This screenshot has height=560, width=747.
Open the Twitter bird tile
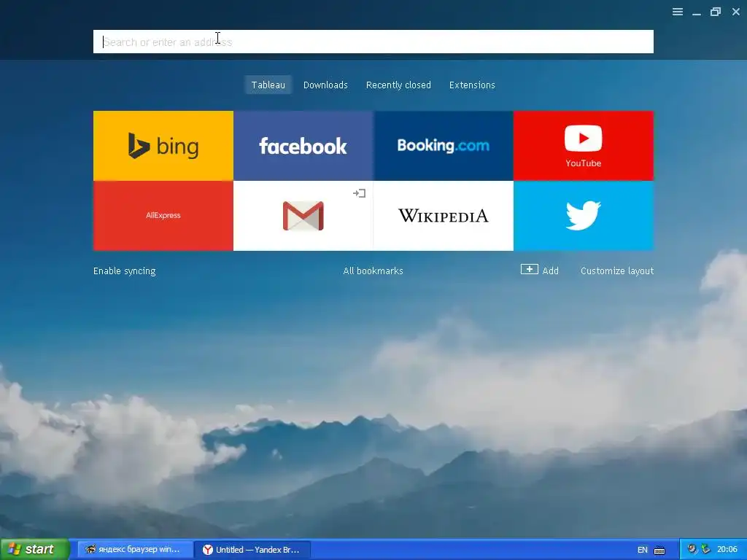(584, 216)
